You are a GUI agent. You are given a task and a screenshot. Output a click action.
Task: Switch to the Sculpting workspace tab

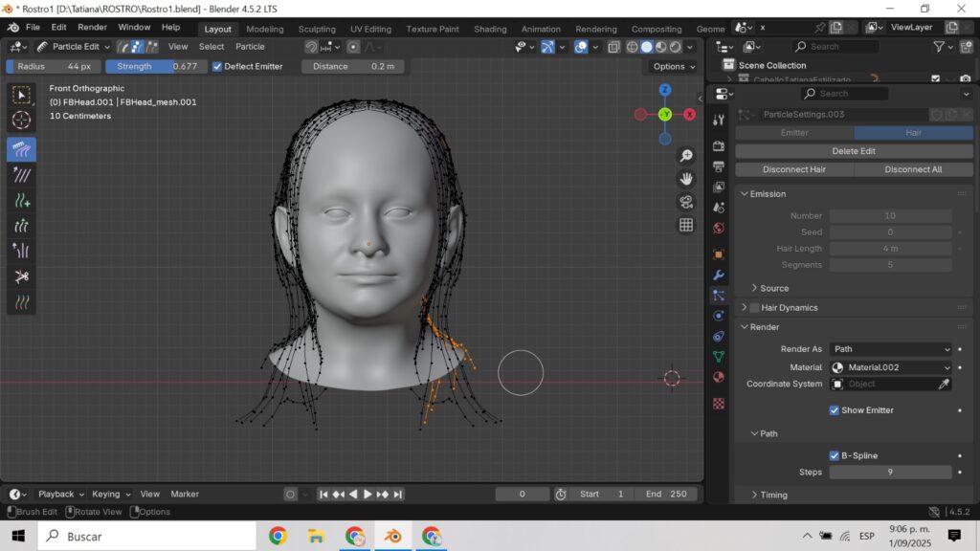click(x=317, y=29)
